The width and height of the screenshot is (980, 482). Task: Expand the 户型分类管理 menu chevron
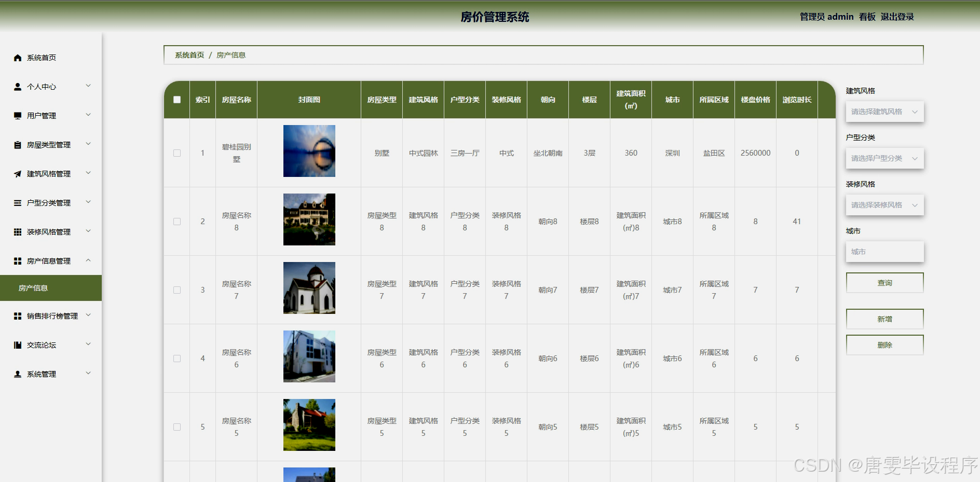click(x=88, y=202)
